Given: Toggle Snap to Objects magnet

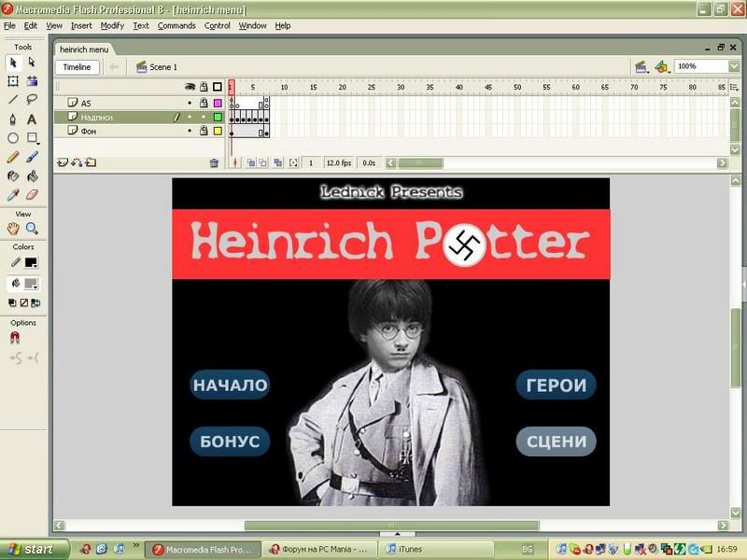Looking at the screenshot, I should tap(15, 338).
